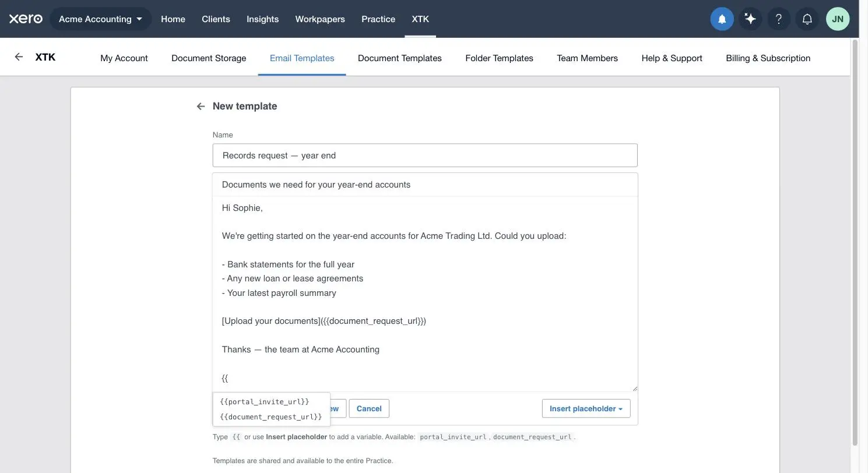Click the 'Any new loan or lease agreements' line
Screen dimensions: 868x473
coord(293,278)
